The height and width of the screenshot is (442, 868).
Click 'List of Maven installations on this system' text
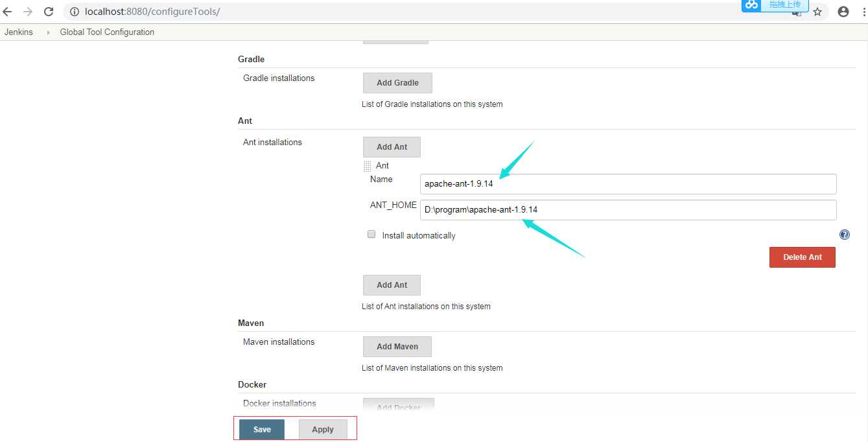[432, 368]
